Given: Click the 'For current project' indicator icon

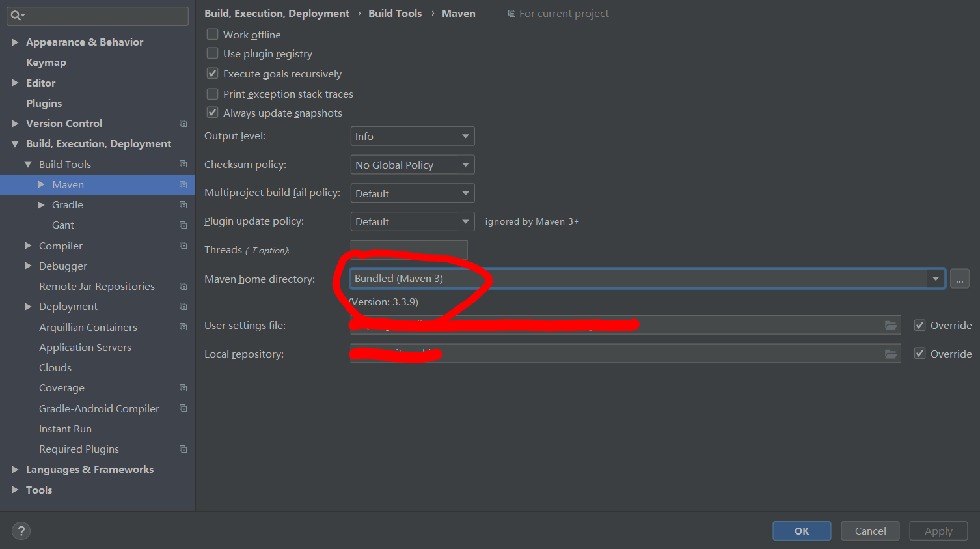Looking at the screenshot, I should [511, 14].
